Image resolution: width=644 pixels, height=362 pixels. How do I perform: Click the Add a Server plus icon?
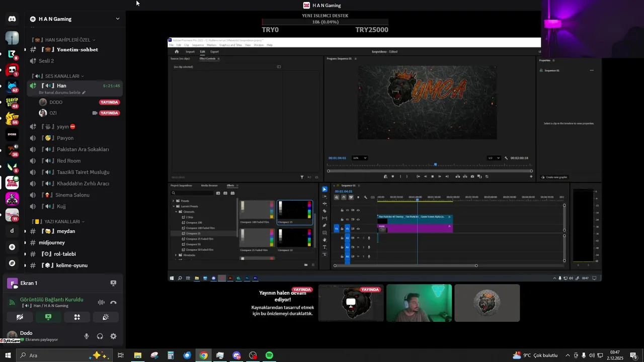coord(12,247)
